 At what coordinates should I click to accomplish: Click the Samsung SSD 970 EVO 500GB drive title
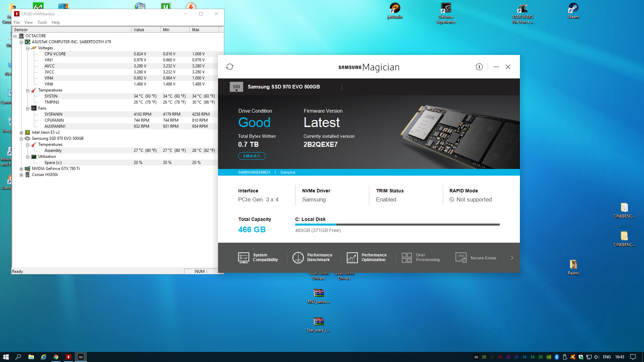284,87
